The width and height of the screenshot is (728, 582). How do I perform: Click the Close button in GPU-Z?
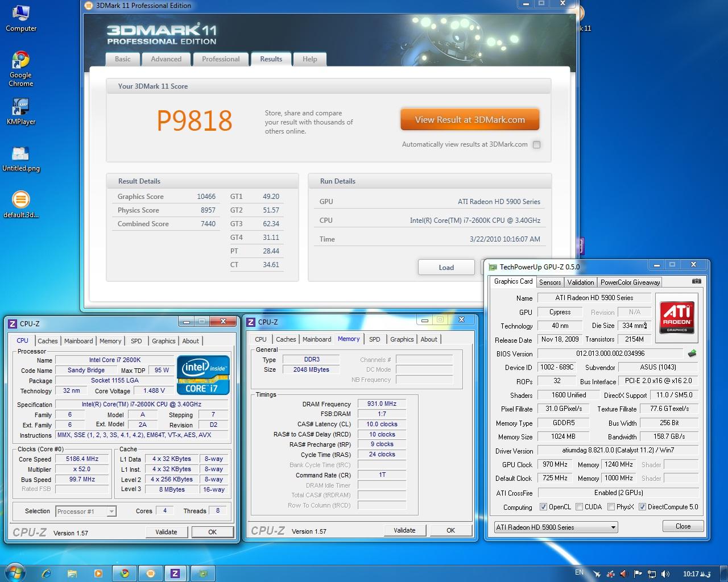(x=683, y=526)
